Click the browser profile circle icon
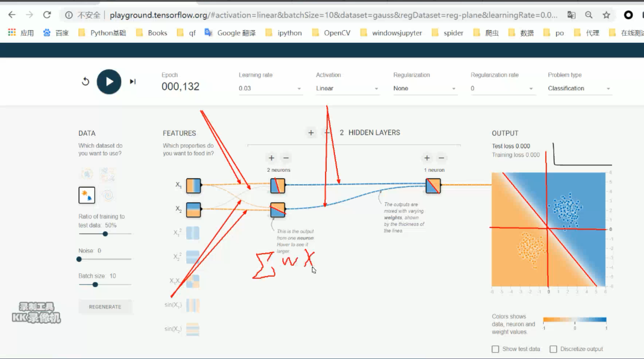644x359 pixels. tap(628, 15)
